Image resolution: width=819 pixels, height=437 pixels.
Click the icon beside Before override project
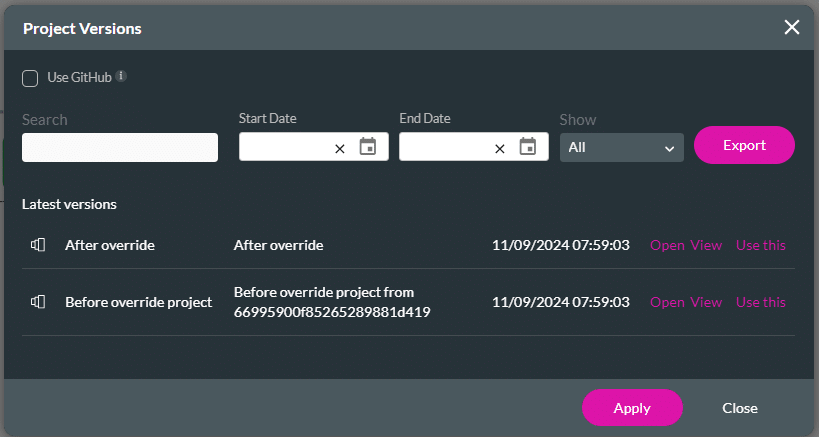point(39,302)
